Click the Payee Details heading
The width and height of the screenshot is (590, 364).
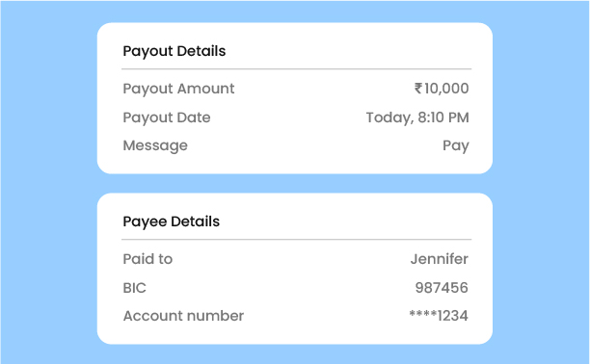coord(172,221)
